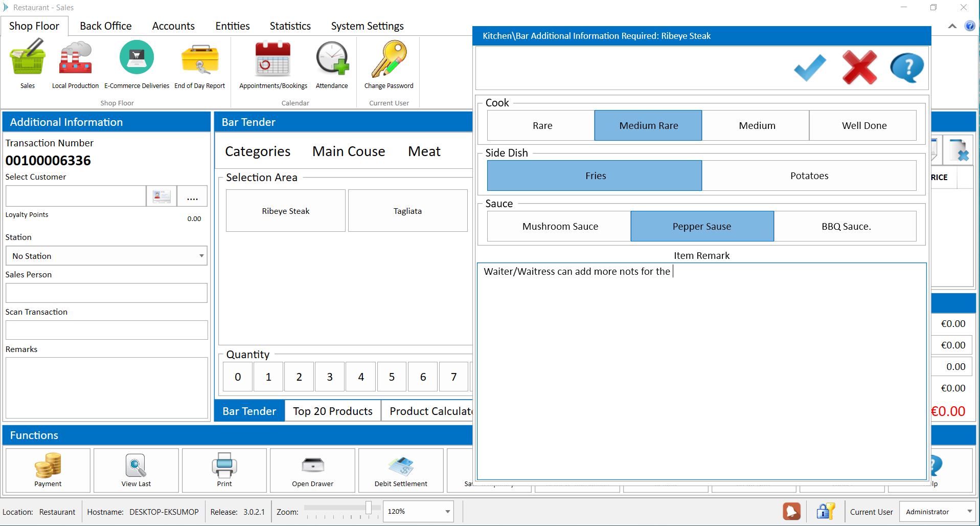Click the Scan Transaction field
Screen dimensions: 980x526
pyautogui.click(x=106, y=330)
